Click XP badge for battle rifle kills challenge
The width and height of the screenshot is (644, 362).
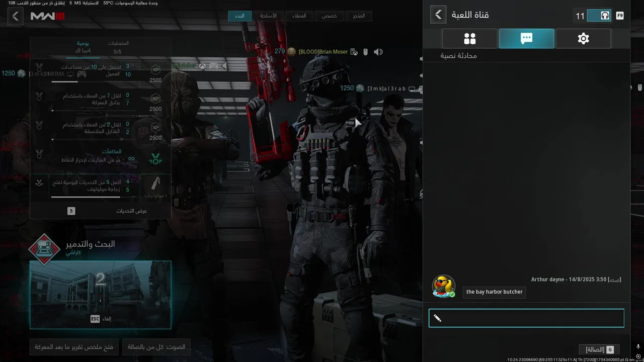pyautogui.click(x=155, y=100)
